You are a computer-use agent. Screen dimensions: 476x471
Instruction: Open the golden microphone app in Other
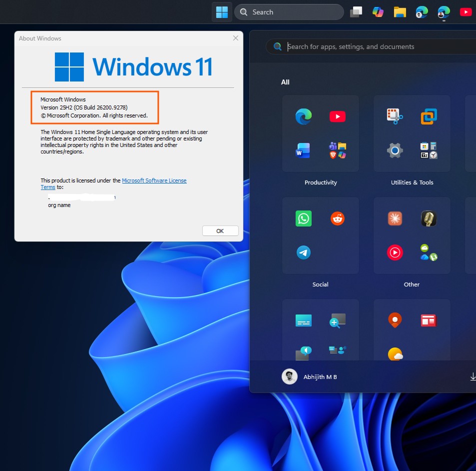click(x=429, y=218)
